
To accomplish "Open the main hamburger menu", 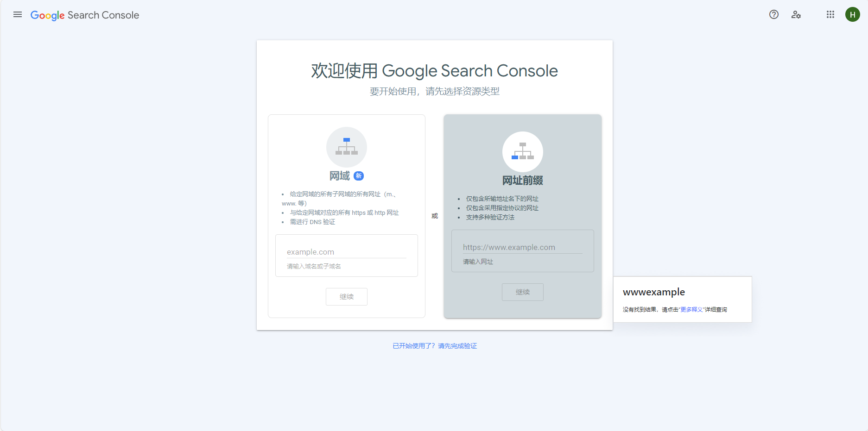I will pyautogui.click(x=18, y=15).
